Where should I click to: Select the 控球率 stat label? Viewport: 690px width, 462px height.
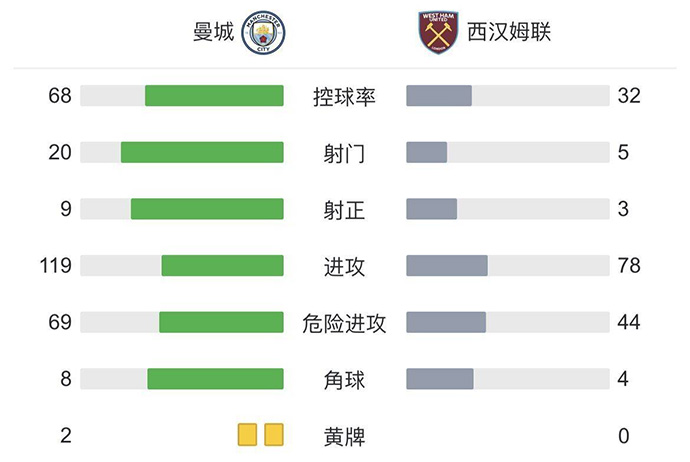tap(344, 96)
